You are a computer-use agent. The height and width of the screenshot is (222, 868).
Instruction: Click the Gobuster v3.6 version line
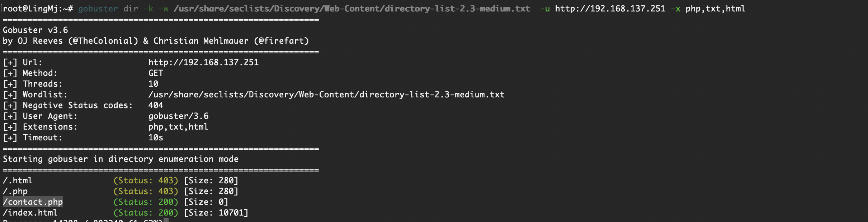(x=35, y=30)
